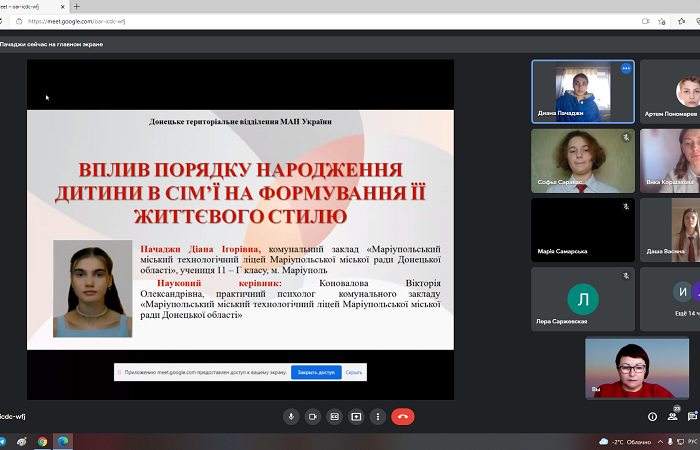Viewport: 700px width, 450px height.
Task: Select Софья Сарабас's video tile
Action: 582,160
